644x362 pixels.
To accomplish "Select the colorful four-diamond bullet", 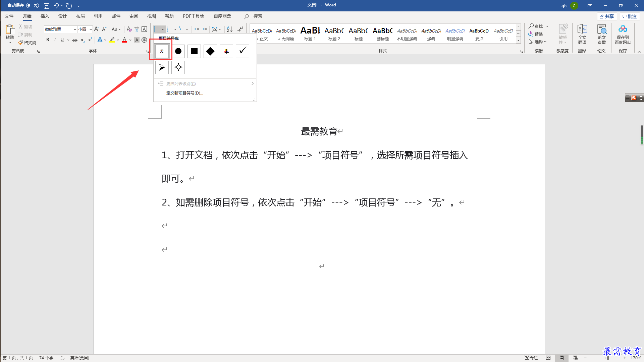I will tap(226, 51).
